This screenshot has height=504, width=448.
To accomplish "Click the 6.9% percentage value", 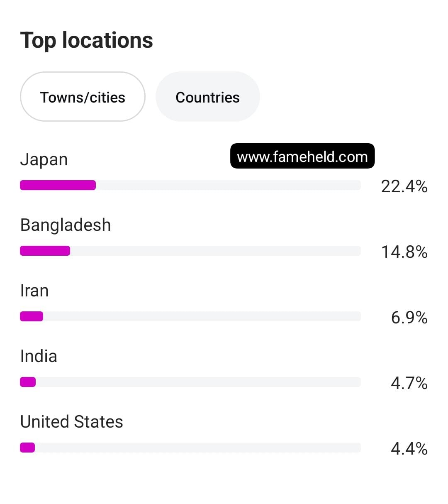I will pos(409,318).
